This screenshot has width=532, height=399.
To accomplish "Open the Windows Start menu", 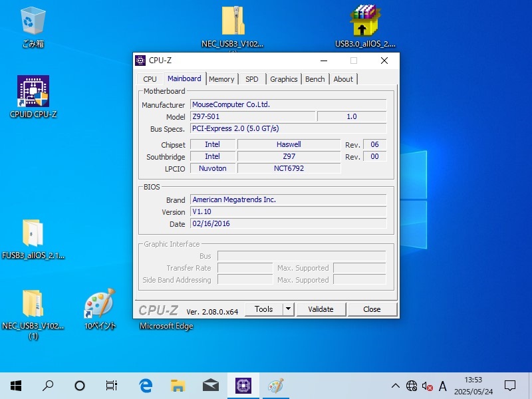I will 16,386.
